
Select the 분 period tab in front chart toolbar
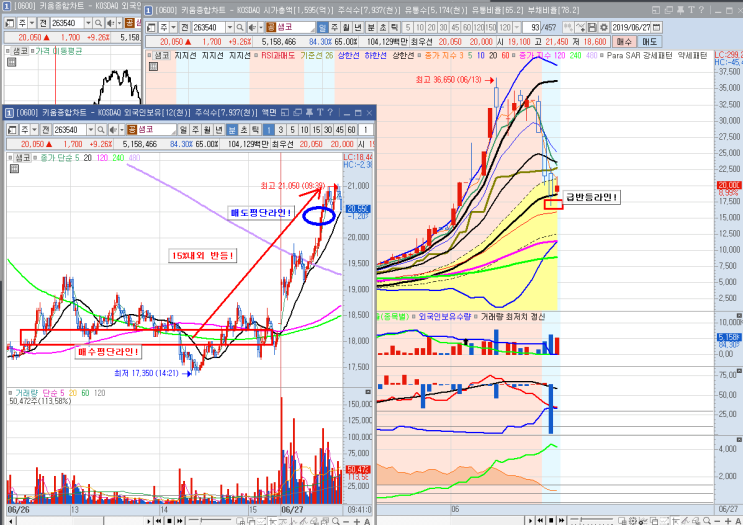pyautogui.click(x=232, y=130)
